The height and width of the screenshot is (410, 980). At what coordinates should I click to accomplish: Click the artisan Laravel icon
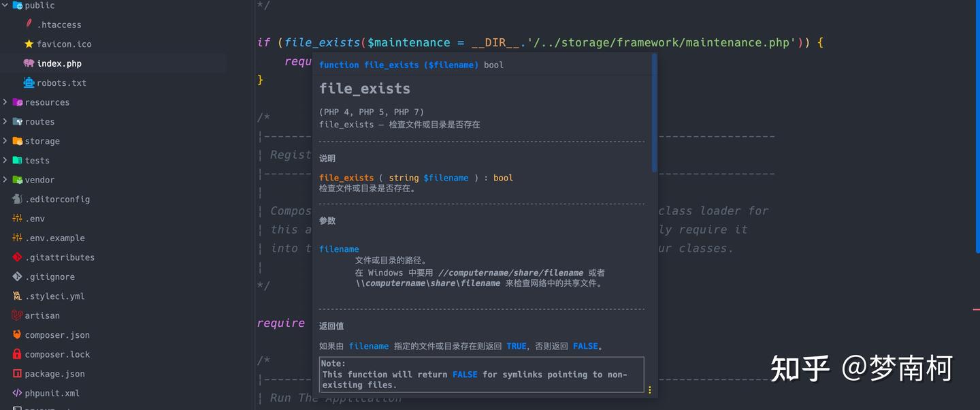tap(15, 315)
